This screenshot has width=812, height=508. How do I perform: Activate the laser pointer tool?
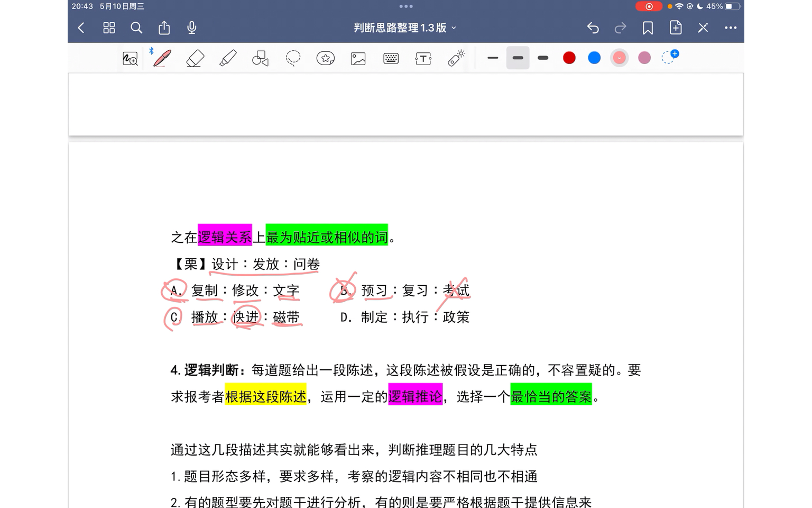pos(456,58)
